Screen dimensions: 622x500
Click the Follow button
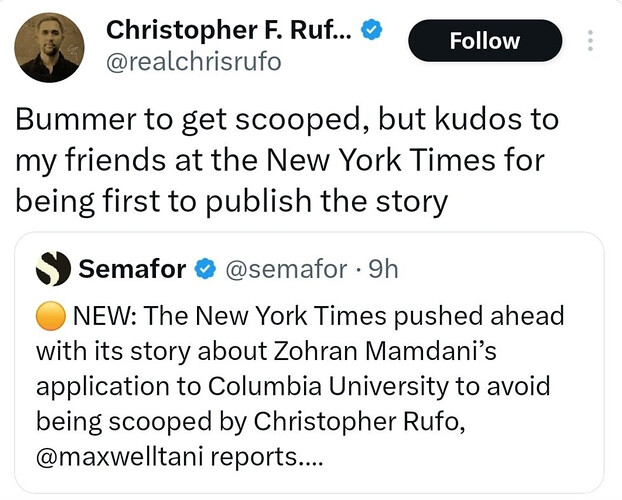tap(485, 41)
